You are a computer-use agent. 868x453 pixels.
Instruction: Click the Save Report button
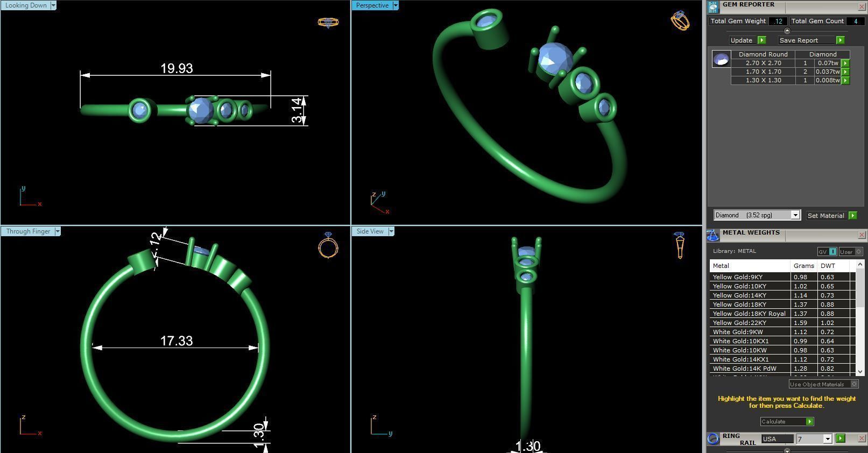[807, 40]
